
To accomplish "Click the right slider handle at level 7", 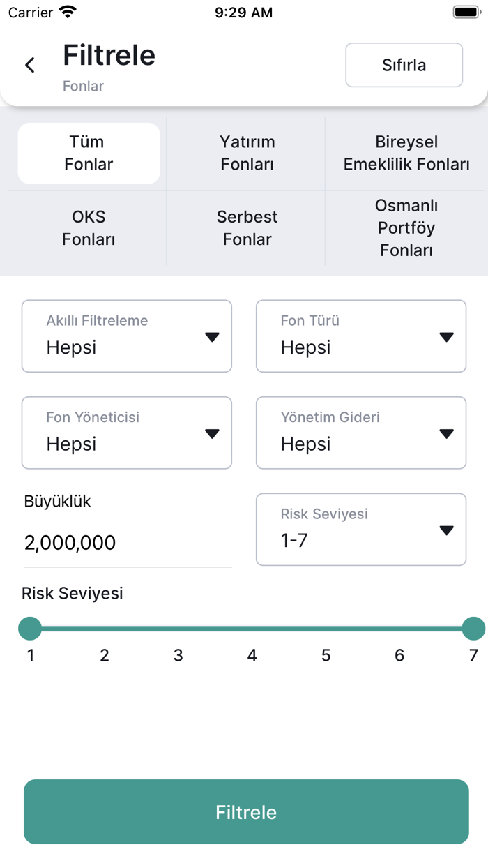I will click(473, 628).
